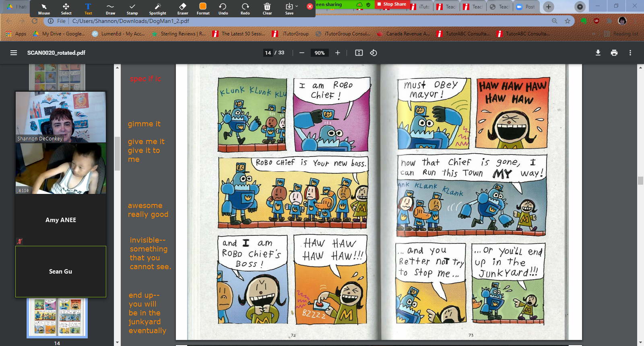Save the annotations
Viewport: 644px width, 346px height.
click(289, 8)
